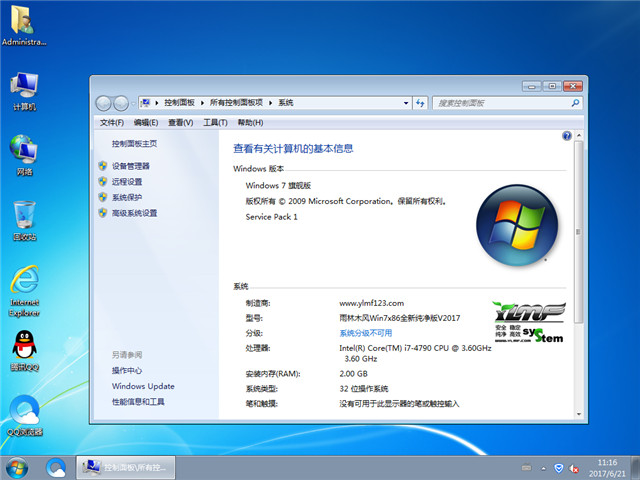Click the YLMF system logo image
This screenshot has width=640, height=480.
point(529,322)
